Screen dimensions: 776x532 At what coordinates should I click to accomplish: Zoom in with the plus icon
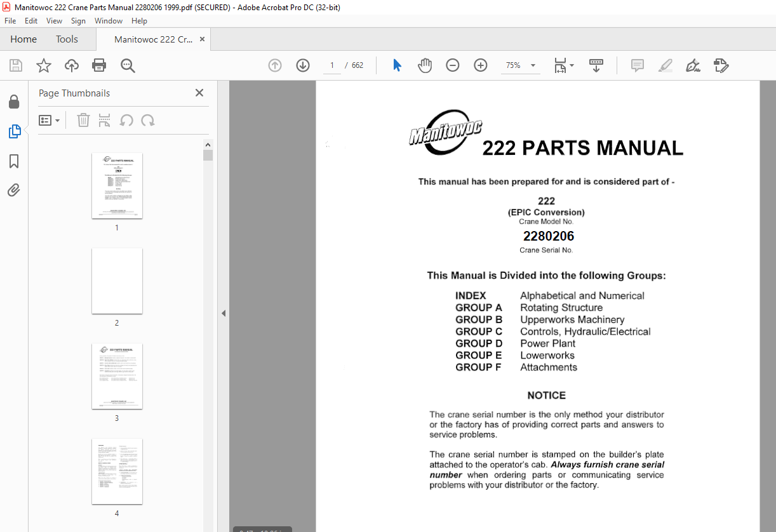[x=481, y=65]
